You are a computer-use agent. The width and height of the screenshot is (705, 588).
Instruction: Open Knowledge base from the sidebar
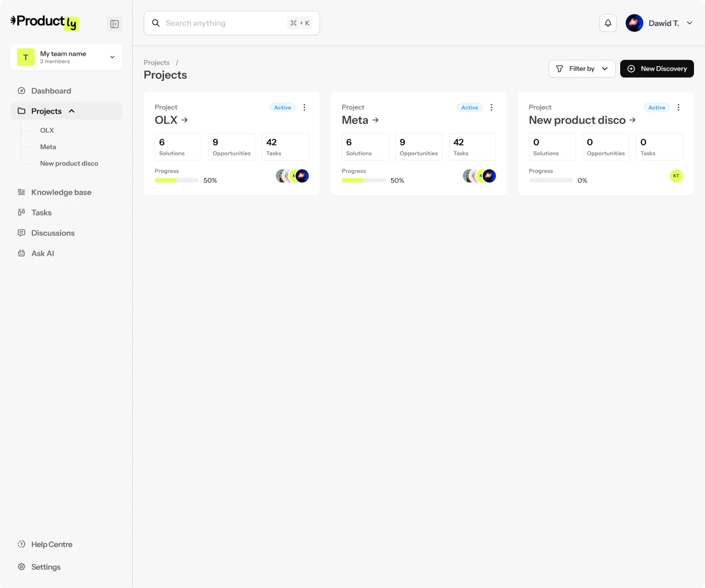[61, 192]
